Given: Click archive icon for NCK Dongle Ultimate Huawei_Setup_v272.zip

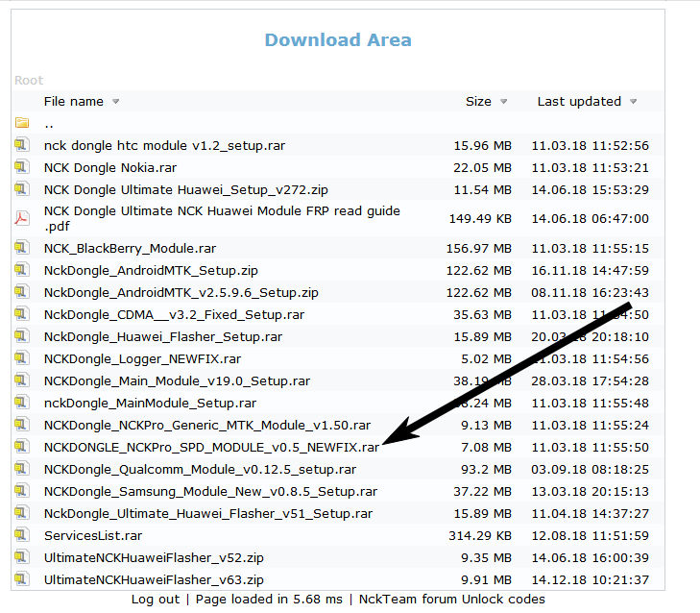Looking at the screenshot, I should [22, 188].
